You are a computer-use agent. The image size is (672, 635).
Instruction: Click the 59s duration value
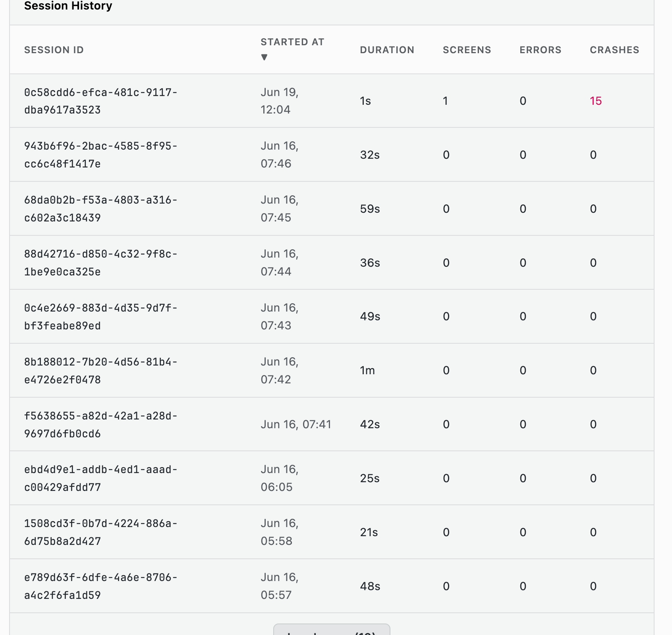tap(370, 209)
